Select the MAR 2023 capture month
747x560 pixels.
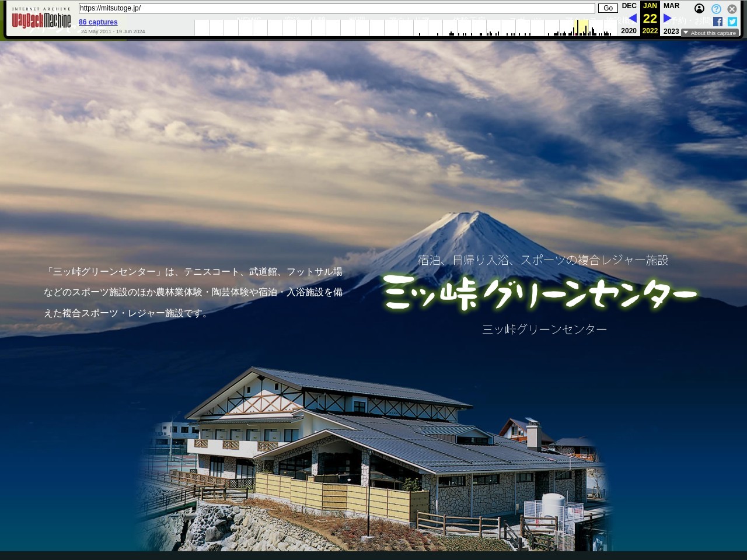(671, 18)
